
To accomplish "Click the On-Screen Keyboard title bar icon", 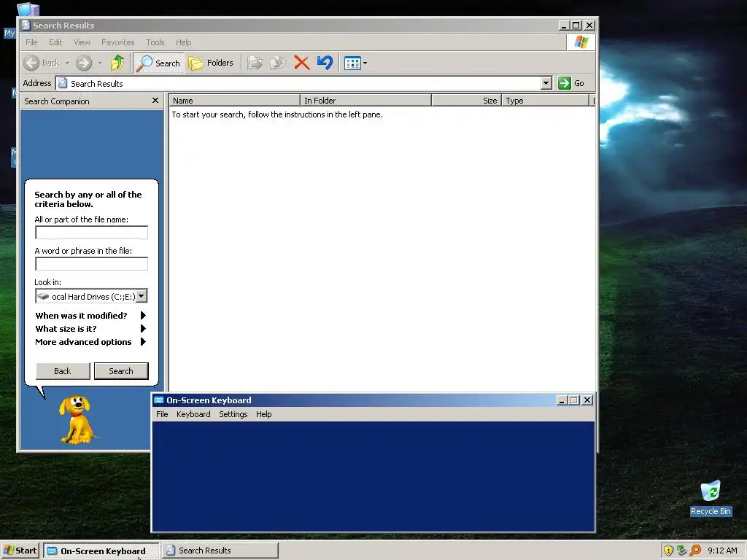I will (x=159, y=400).
